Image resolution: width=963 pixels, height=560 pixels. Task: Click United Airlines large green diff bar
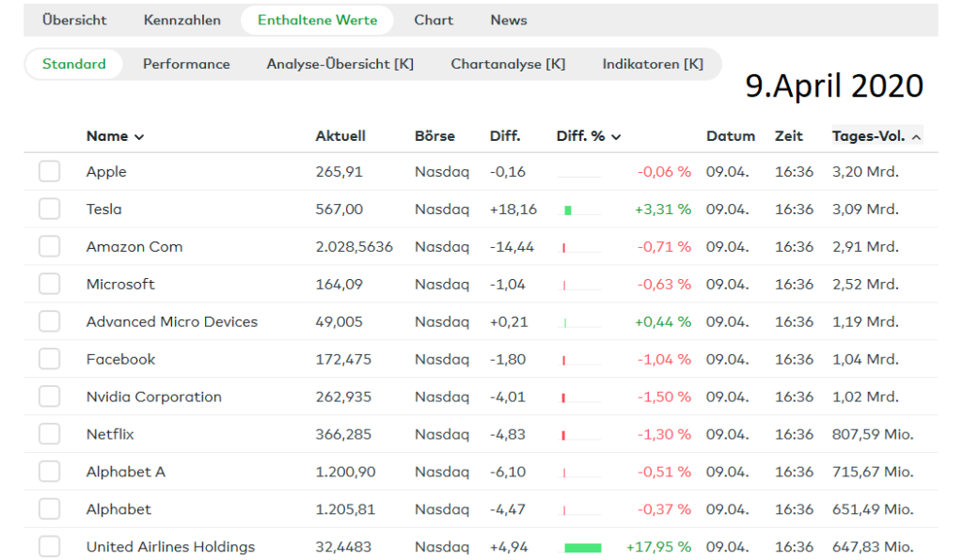(583, 548)
